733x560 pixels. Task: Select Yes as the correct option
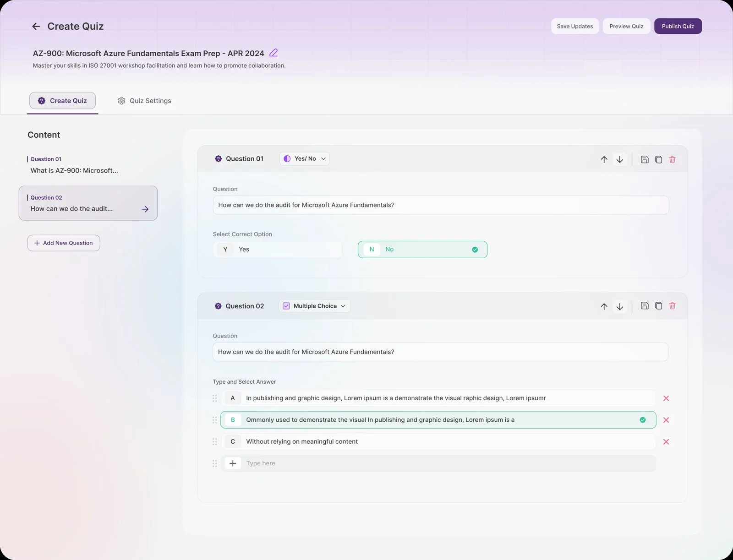point(277,250)
